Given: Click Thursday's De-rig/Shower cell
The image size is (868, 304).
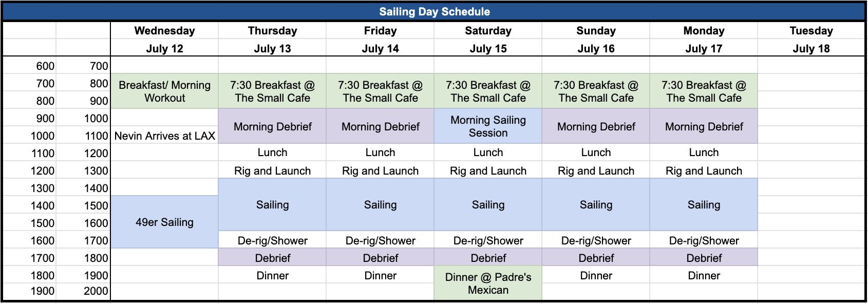Looking at the screenshot, I should pos(272,240).
